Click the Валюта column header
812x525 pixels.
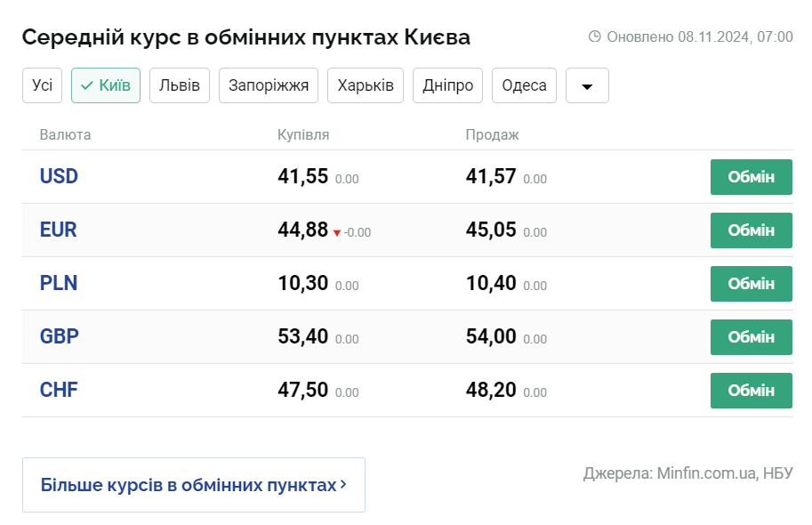[x=65, y=134]
